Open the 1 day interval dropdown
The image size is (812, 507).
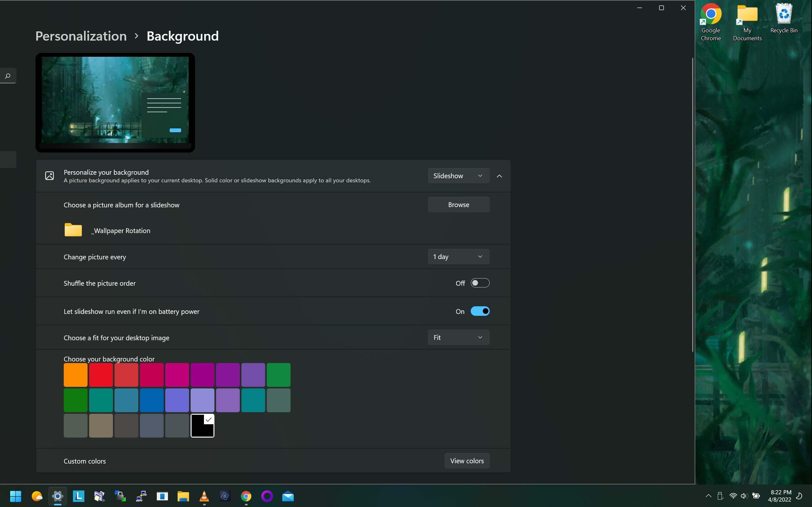pyautogui.click(x=458, y=257)
